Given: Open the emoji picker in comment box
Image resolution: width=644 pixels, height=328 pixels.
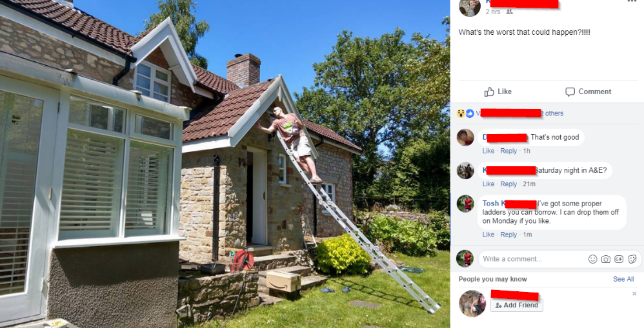Looking at the screenshot, I should pos(592,258).
